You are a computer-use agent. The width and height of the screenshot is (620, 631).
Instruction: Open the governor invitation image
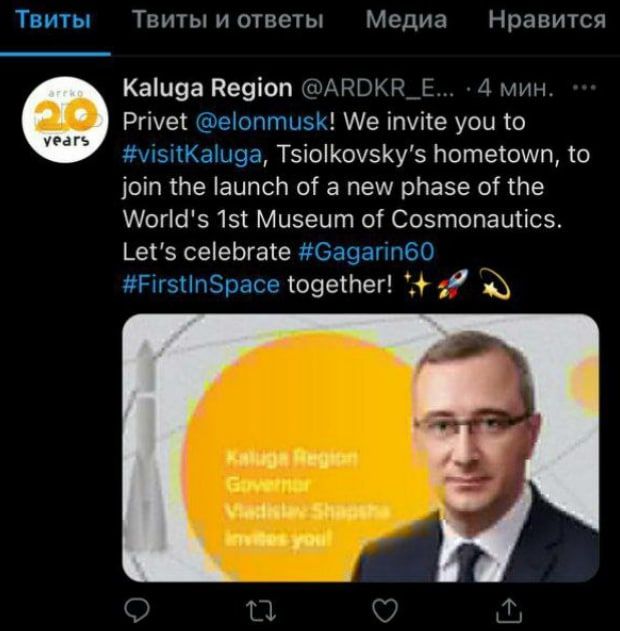360,448
